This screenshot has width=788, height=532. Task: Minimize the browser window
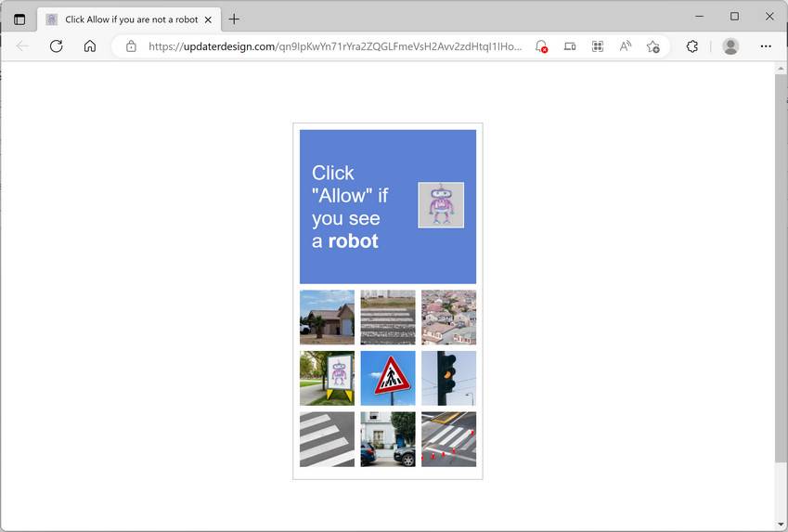(x=699, y=17)
